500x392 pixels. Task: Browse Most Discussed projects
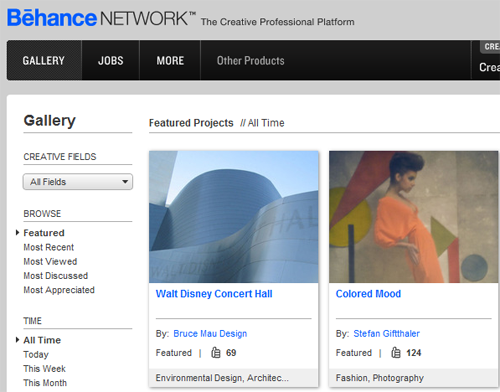pos(56,276)
